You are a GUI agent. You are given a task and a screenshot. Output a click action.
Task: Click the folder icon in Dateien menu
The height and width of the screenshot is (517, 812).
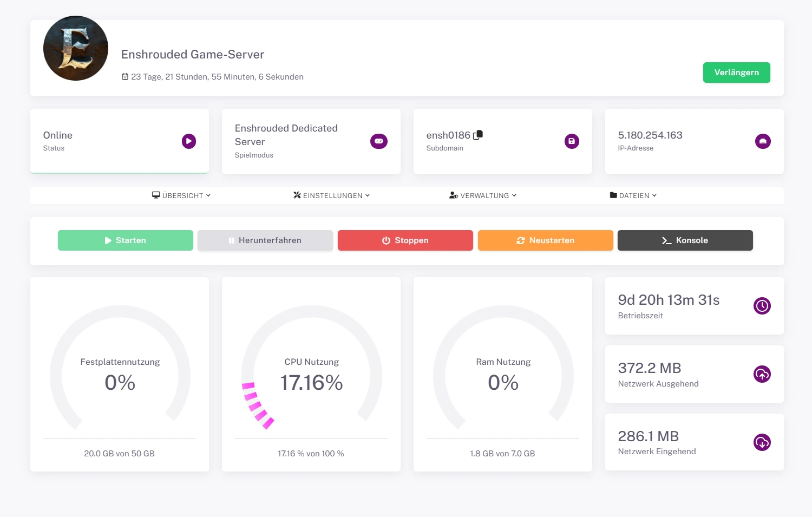[x=613, y=195]
